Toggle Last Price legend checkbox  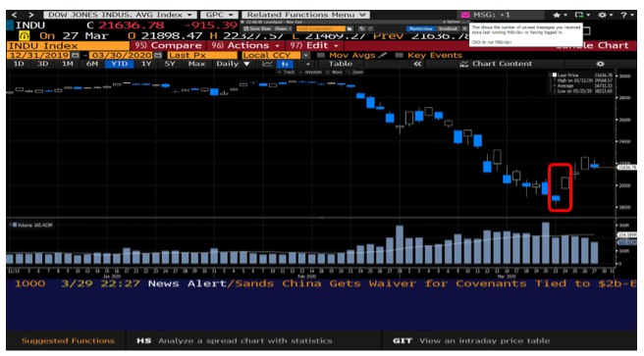coord(554,76)
